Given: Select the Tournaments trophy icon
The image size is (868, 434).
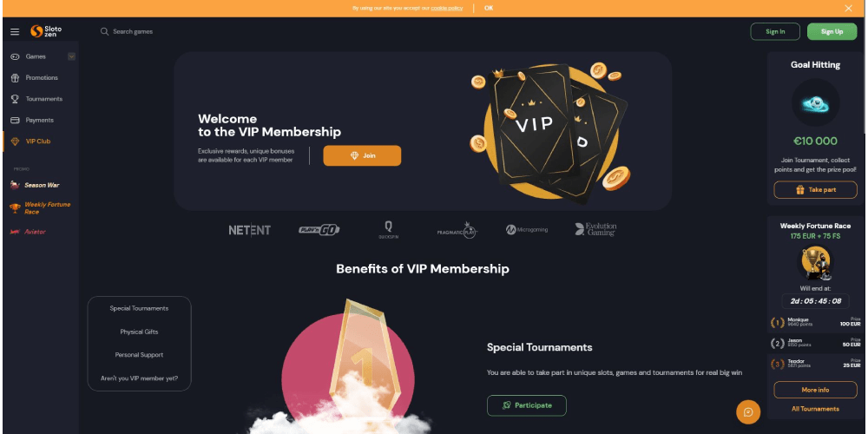Looking at the screenshot, I should [x=15, y=99].
